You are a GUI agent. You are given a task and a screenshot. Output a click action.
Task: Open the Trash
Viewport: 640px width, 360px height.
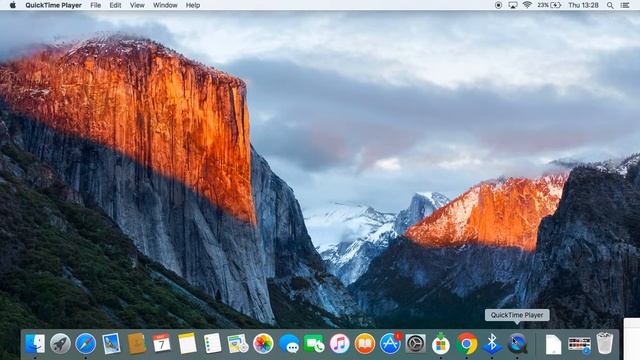tap(604, 343)
